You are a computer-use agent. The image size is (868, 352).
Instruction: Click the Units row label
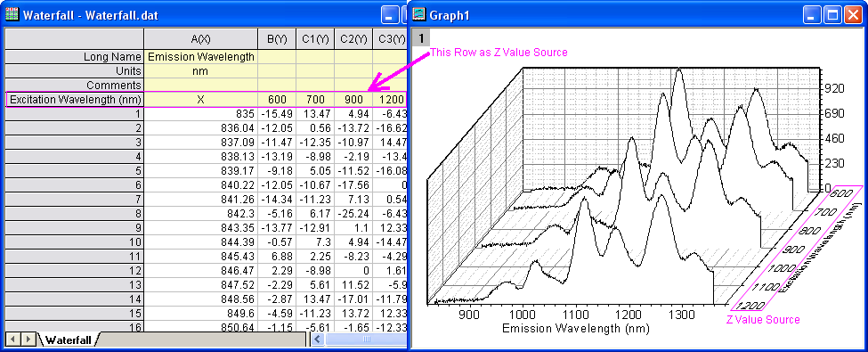click(x=74, y=71)
